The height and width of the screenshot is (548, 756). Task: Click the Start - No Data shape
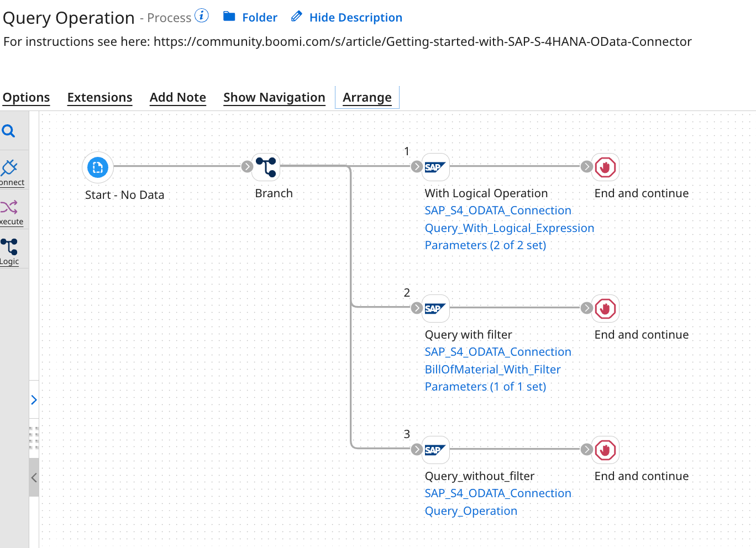[98, 167]
